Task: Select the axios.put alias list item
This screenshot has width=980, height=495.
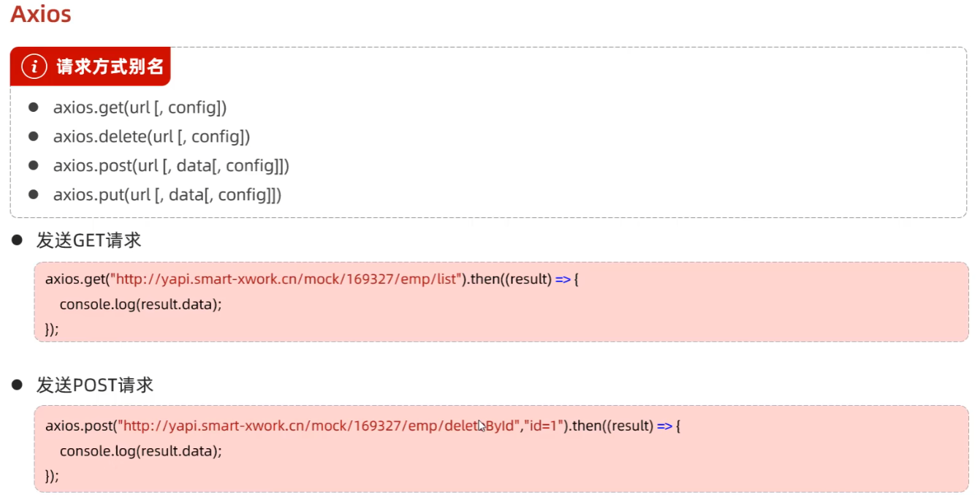Action: pos(167,195)
